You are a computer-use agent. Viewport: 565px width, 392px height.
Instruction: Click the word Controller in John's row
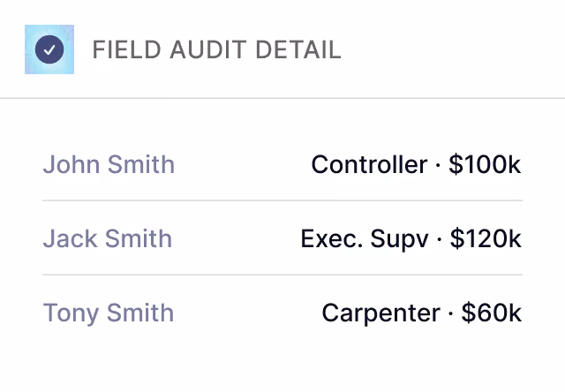369,164
